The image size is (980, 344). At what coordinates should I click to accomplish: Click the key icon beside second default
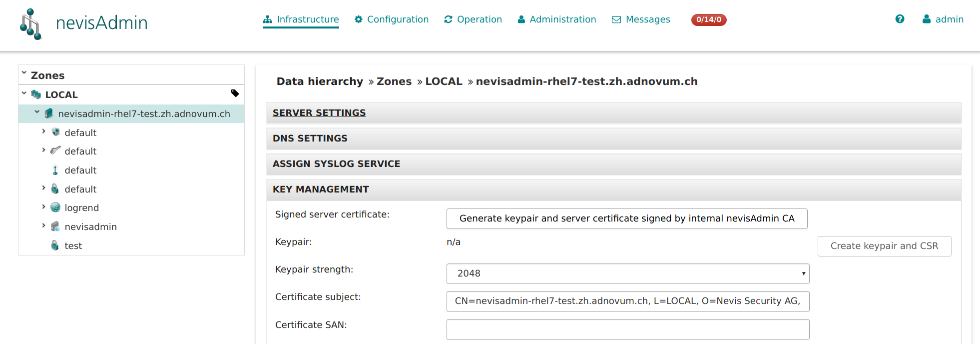coord(55,150)
